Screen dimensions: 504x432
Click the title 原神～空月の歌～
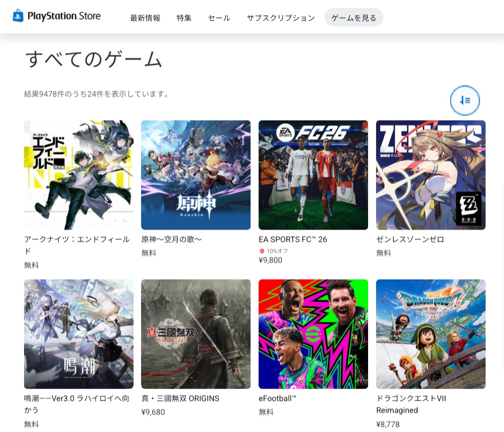tap(171, 239)
